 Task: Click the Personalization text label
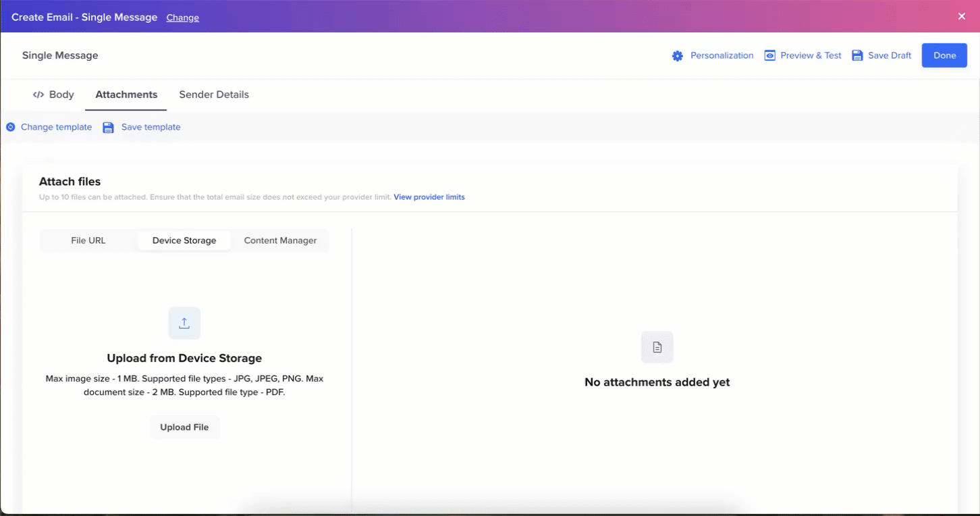[x=722, y=55]
